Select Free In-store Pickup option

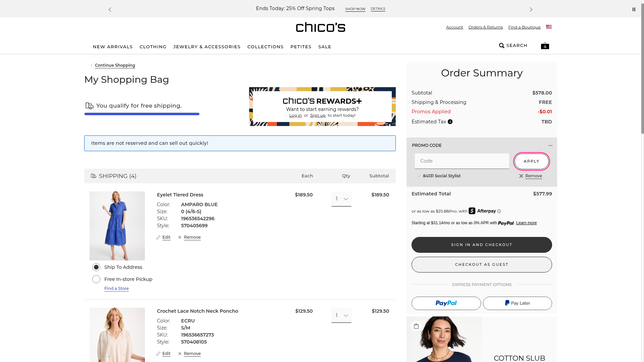pos(96,279)
